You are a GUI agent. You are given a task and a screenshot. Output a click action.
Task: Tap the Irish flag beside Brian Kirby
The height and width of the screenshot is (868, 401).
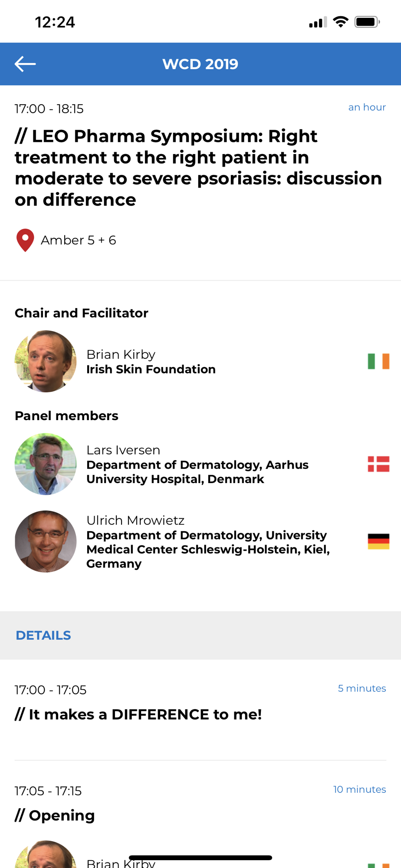pyautogui.click(x=378, y=361)
